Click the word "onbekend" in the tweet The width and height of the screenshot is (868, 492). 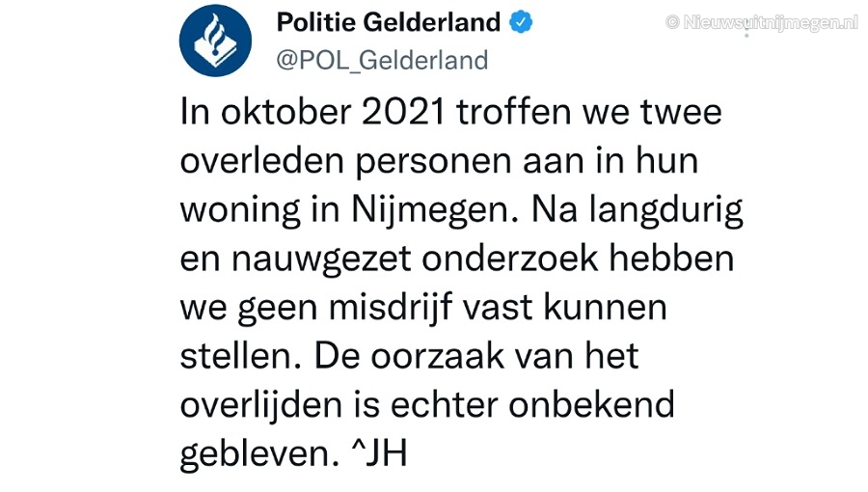(591, 405)
